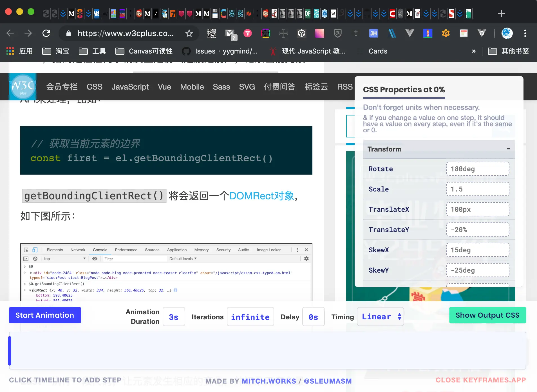Click the site padlock icon
This screenshot has height=392, width=537.
click(68, 33)
